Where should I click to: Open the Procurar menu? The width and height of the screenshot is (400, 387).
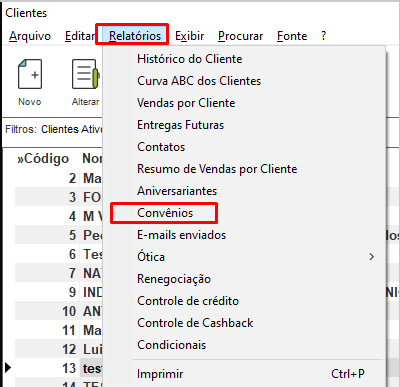240,36
